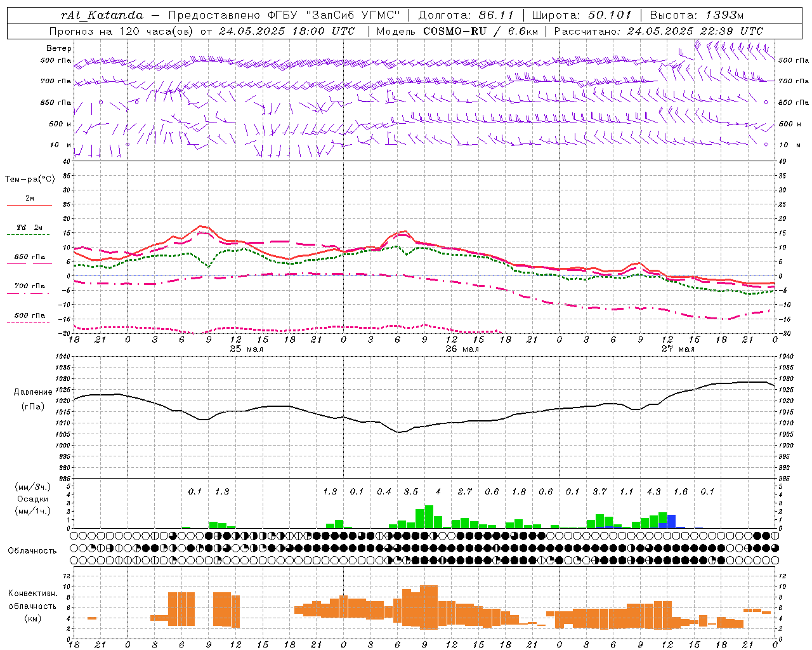Click the 1040 value on left pressure axis
This screenshot has width=812, height=650.
(x=62, y=357)
